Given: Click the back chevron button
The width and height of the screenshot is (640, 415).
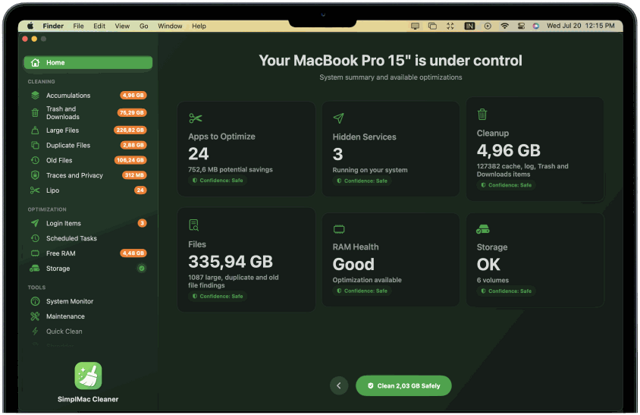Looking at the screenshot, I should 339,385.
